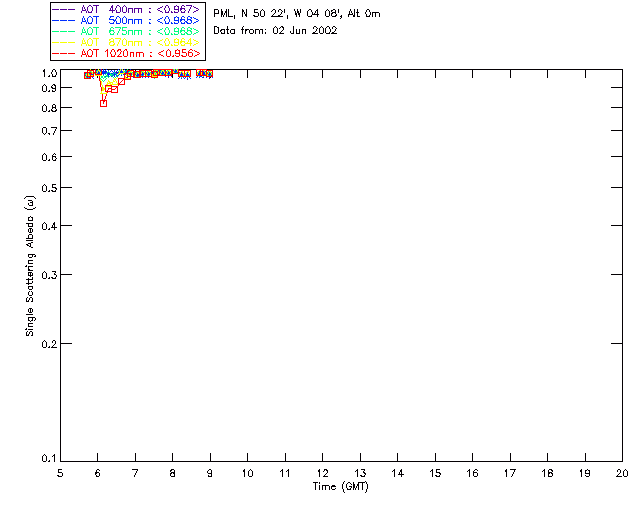Click x-axis tick label 14
The height and width of the screenshot is (512, 640).
pyautogui.click(x=398, y=473)
